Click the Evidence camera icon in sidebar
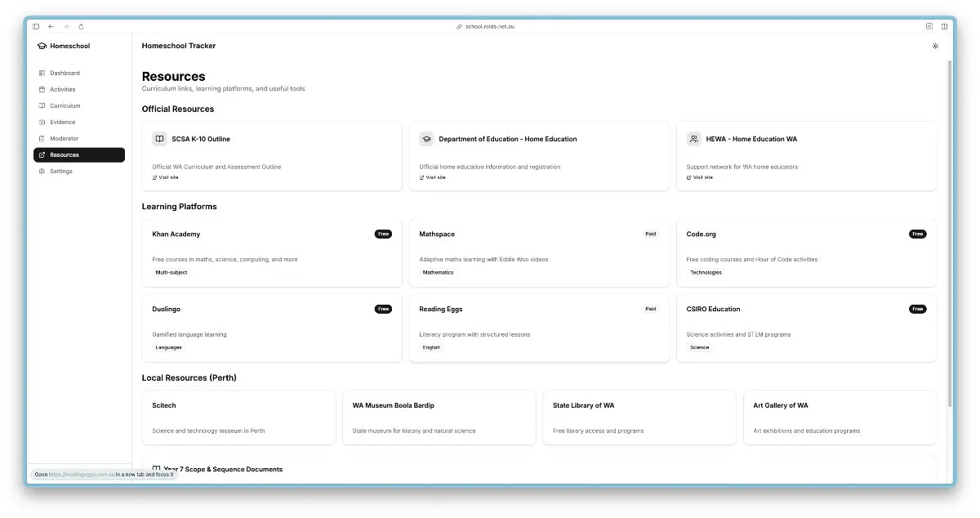 pyautogui.click(x=42, y=122)
